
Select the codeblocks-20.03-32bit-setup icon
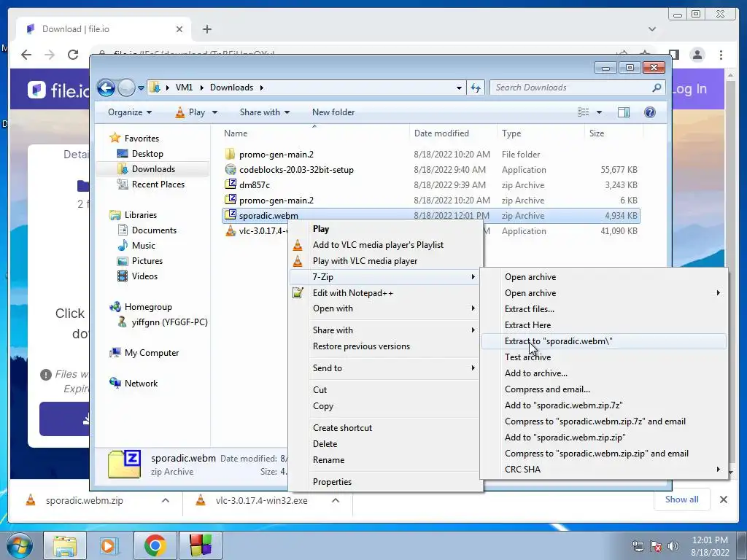pos(230,169)
